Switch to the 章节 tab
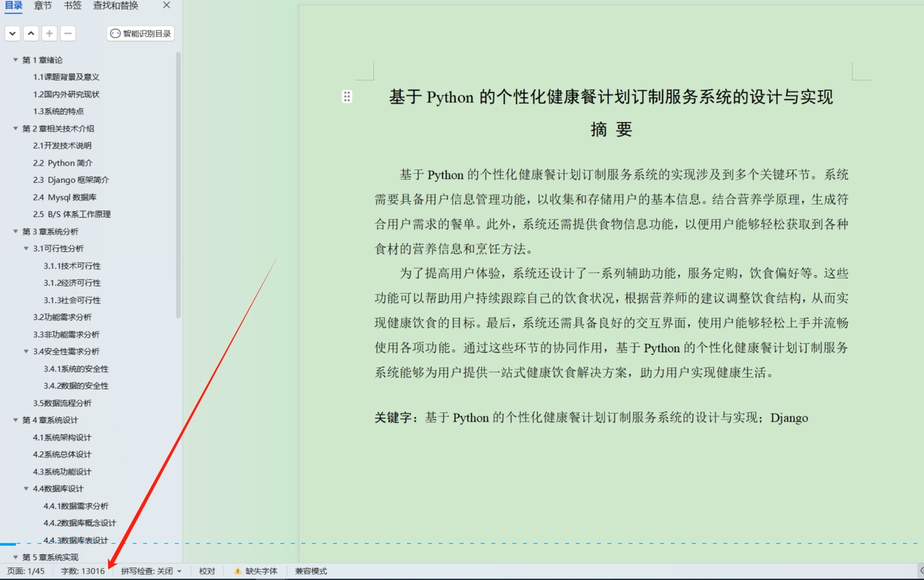924x580 pixels. coord(43,5)
